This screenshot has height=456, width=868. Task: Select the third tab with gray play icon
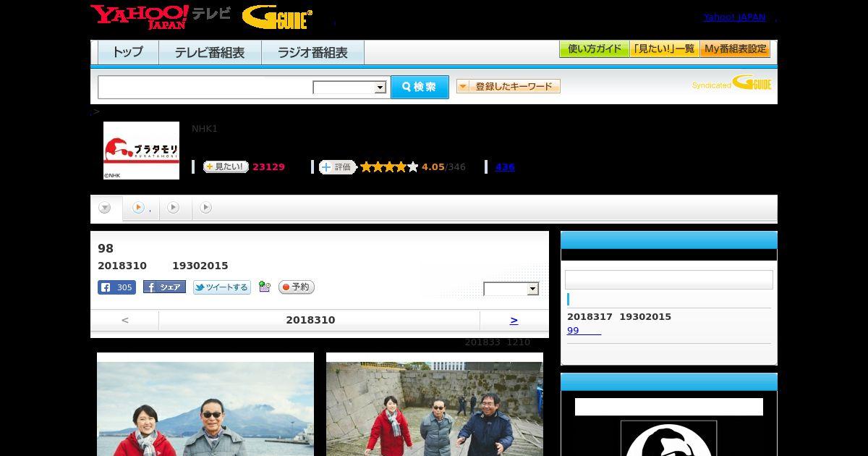pyautogui.click(x=174, y=208)
